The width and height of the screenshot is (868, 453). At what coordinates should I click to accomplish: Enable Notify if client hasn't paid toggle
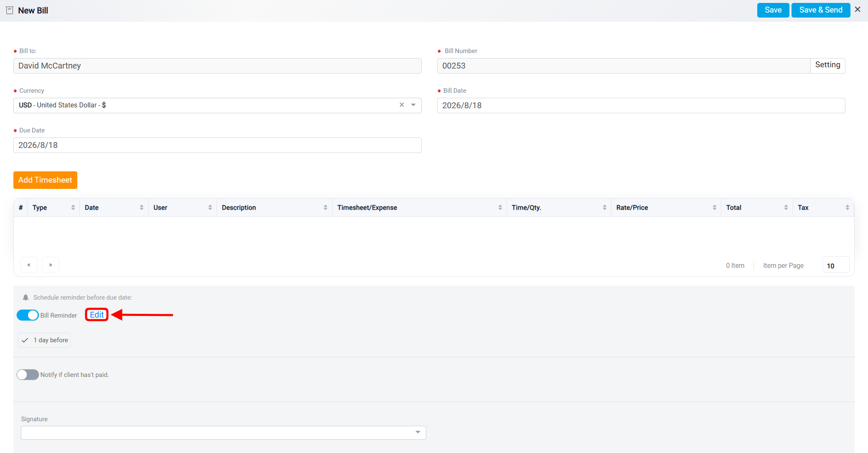pos(28,374)
